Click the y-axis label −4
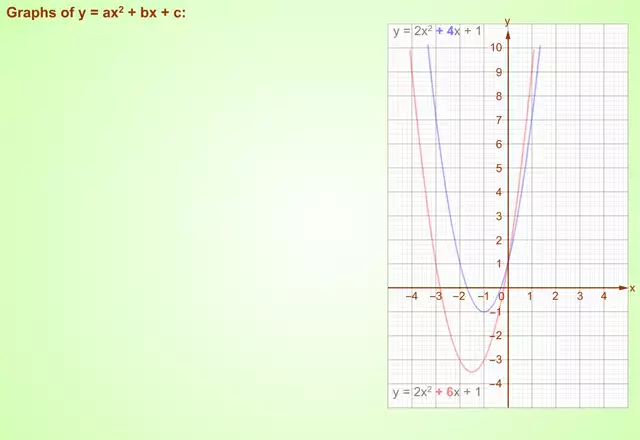This screenshot has height=440, width=640. (496, 384)
